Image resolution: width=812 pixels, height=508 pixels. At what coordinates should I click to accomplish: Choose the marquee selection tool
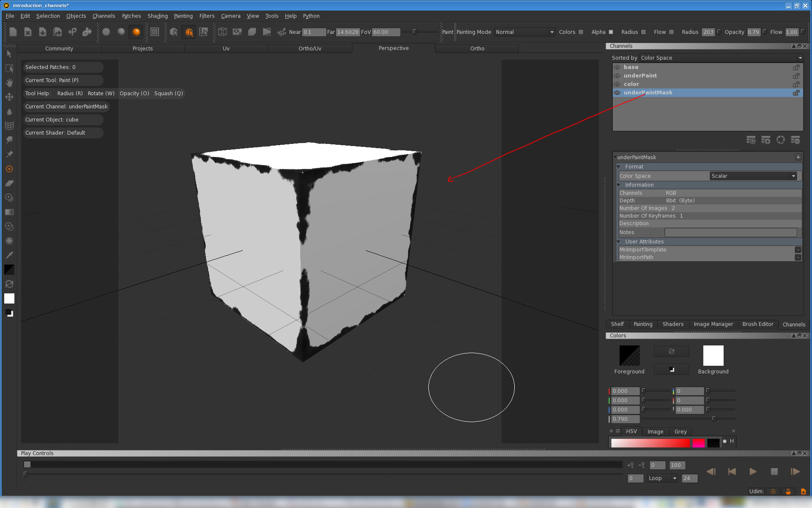coord(9,68)
